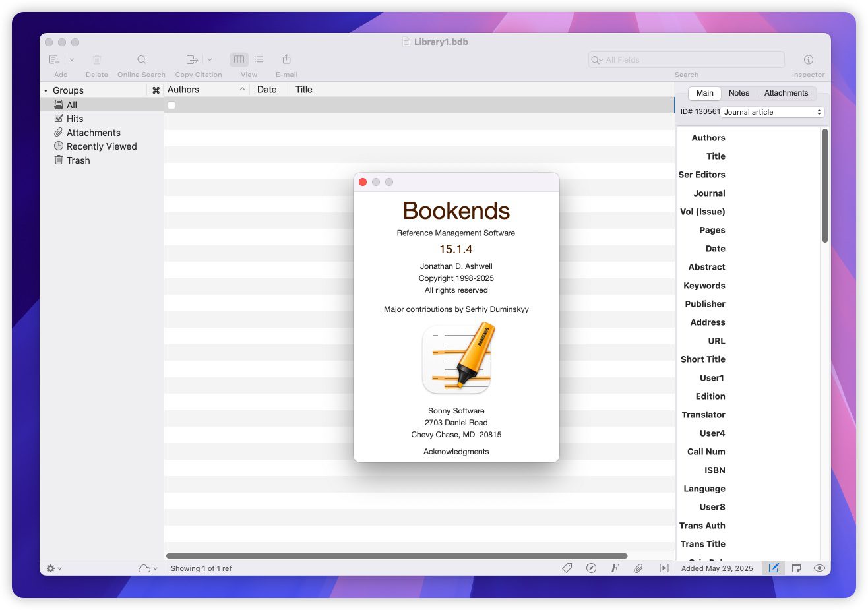Open the search field options magnifier
This screenshot has height=610, width=868.
[596, 60]
